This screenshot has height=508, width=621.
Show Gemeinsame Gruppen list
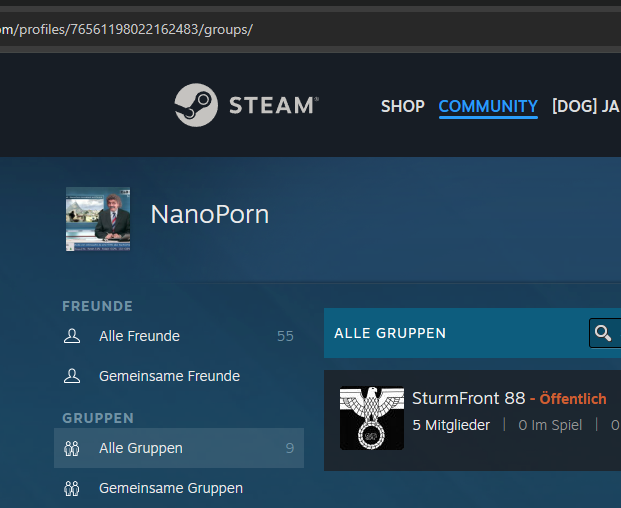pyautogui.click(x=170, y=488)
